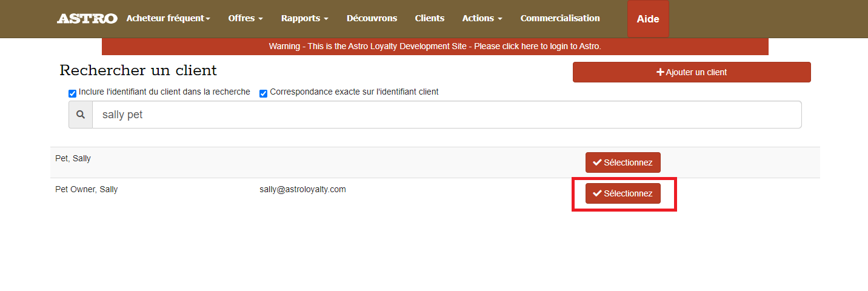Focus the 'sally pet' search field
868x291 pixels.
[446, 115]
